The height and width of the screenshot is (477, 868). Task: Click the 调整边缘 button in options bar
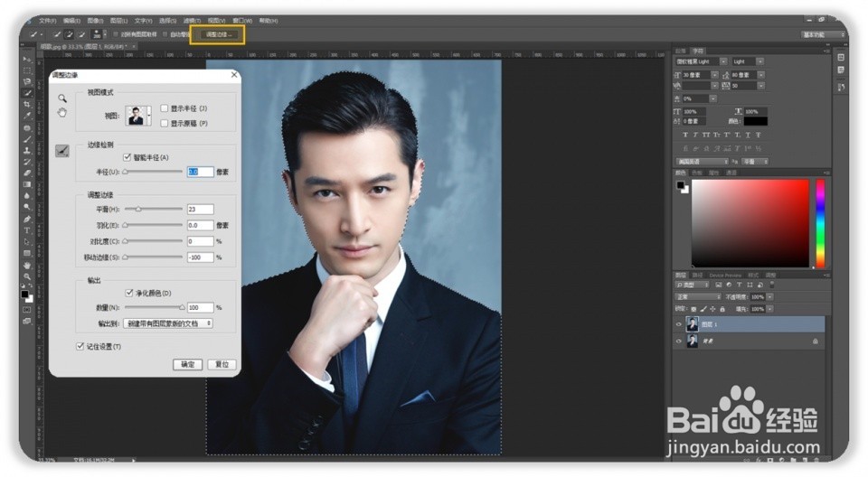(x=218, y=34)
